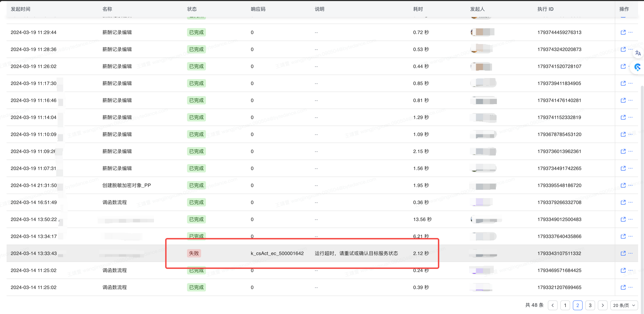Click timestamp 2024-03-19 11:29:44
Viewport: 644px width, 314px height.
tap(33, 32)
